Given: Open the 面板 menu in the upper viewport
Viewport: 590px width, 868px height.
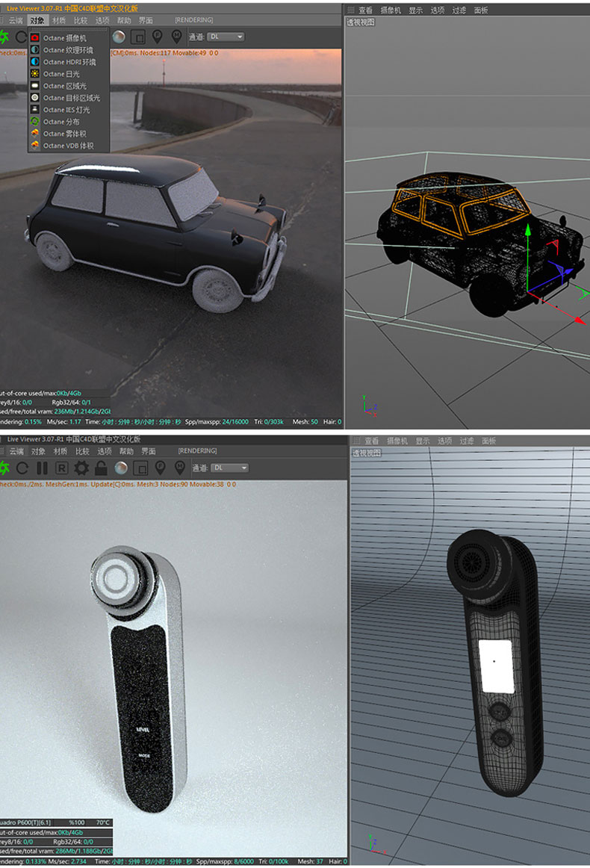Looking at the screenshot, I should [481, 10].
